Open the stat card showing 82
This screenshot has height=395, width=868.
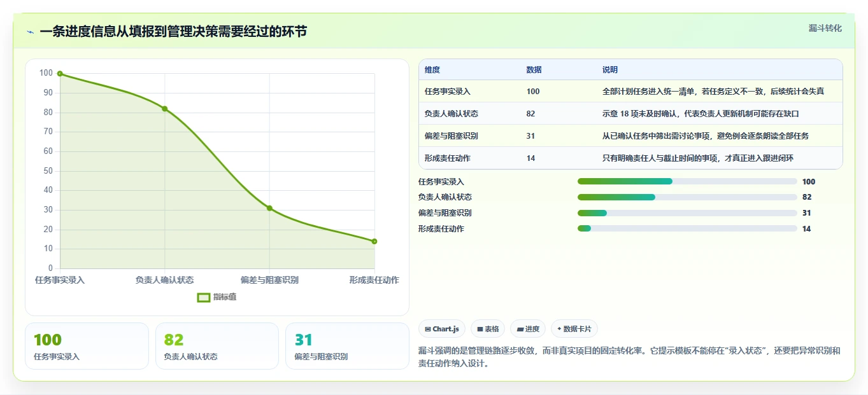pos(217,346)
